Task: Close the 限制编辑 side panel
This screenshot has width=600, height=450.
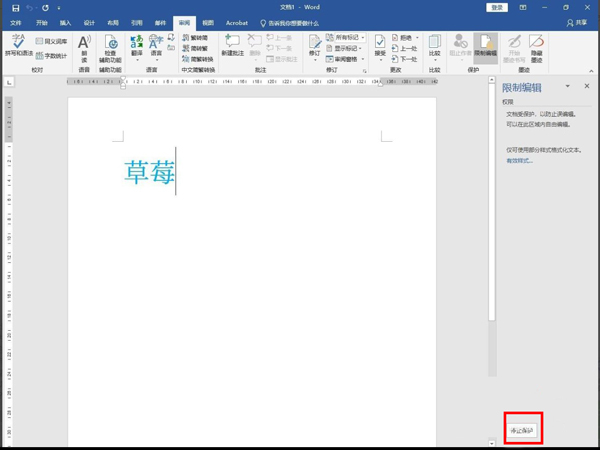Action: click(586, 87)
